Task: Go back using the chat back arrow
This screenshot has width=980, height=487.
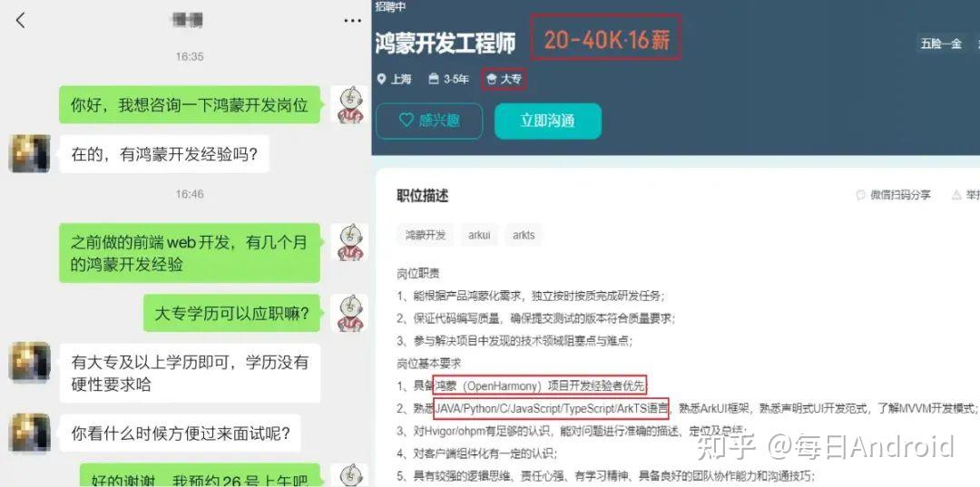Action: tap(21, 21)
